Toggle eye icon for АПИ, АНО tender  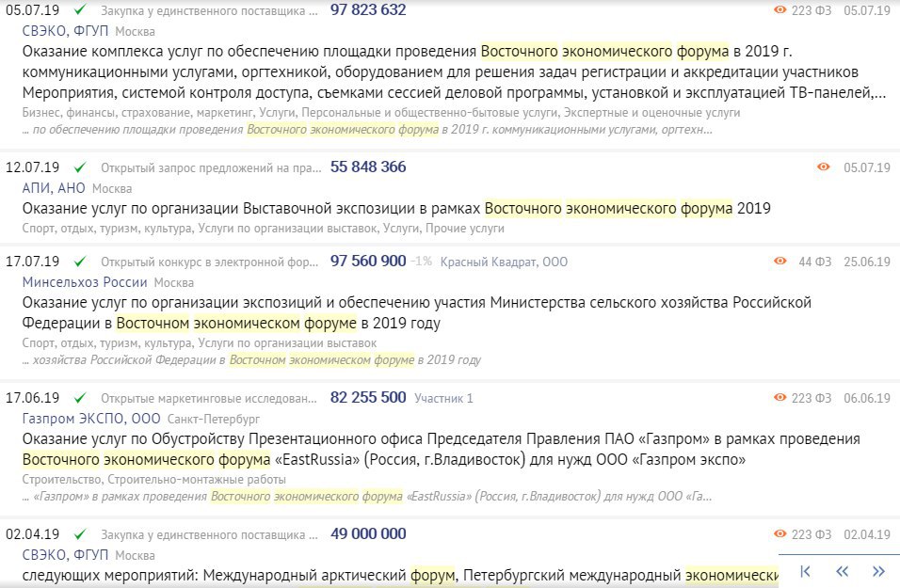[824, 167]
